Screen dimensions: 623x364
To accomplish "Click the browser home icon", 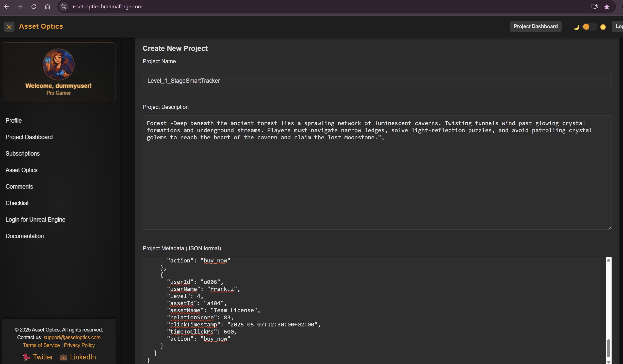I will tap(47, 7).
